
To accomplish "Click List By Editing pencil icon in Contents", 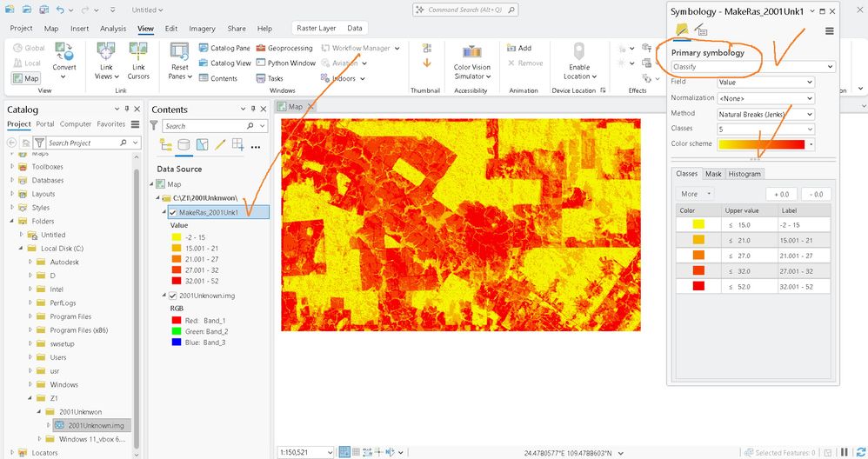I will click(x=220, y=145).
